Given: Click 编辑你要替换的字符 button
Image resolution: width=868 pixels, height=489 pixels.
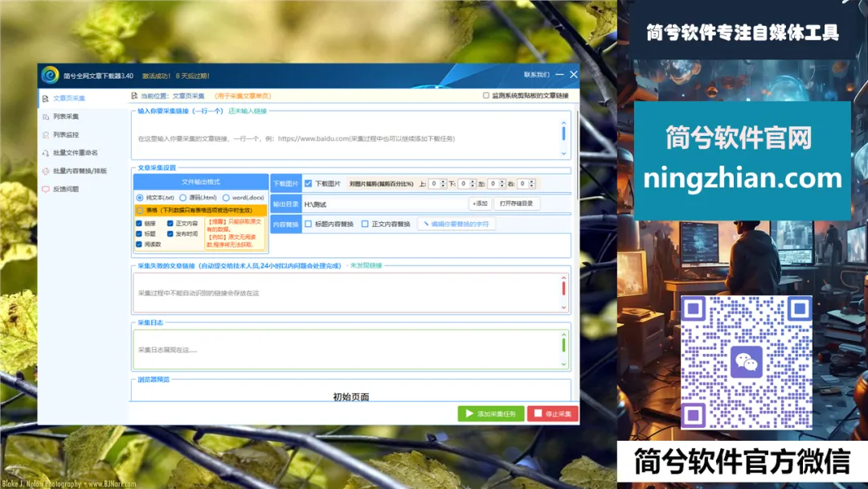Looking at the screenshot, I should point(457,224).
